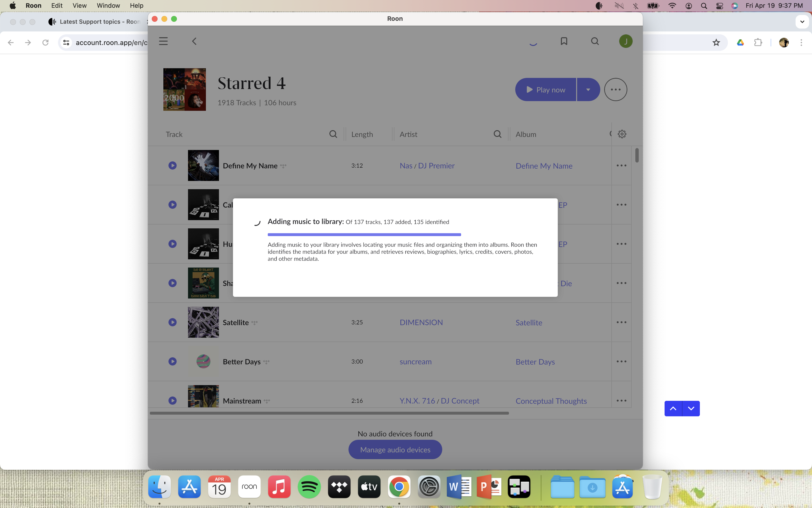Open more options for Satellite row
This screenshot has height=508, width=812.
[x=621, y=322]
